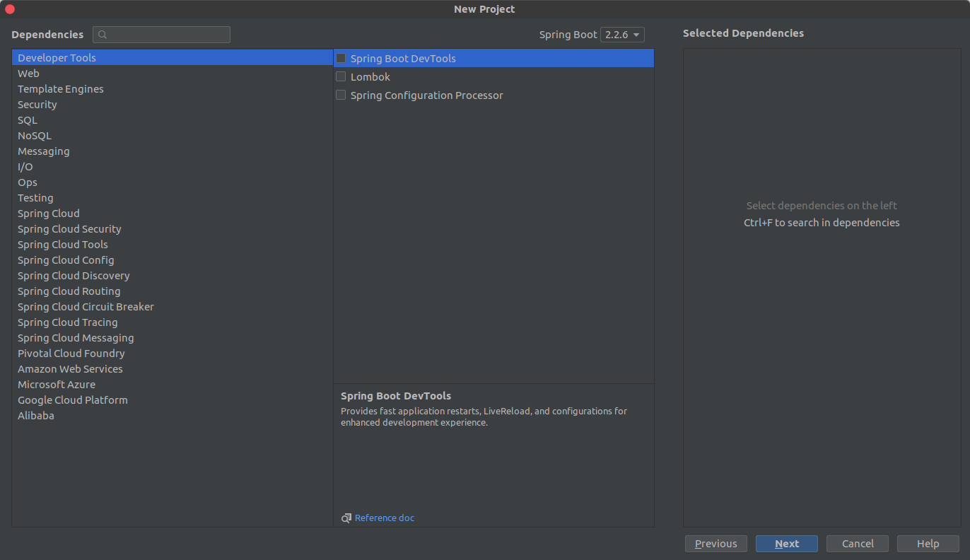Select Spring Cloud Discovery category

(173, 276)
